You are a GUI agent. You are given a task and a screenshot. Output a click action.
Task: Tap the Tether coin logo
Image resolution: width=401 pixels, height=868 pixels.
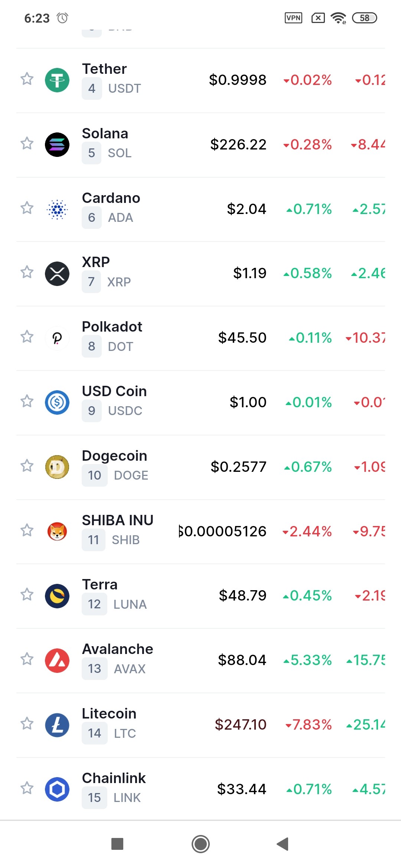pos(57,80)
